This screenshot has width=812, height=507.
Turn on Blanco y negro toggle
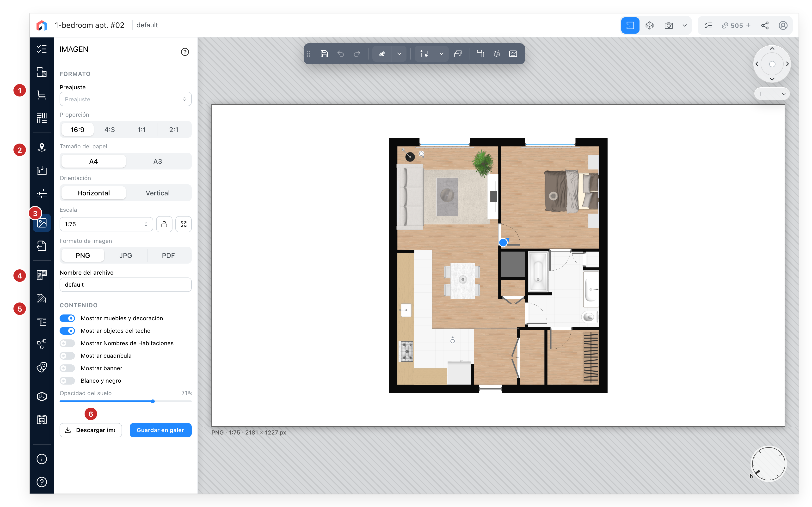tap(67, 380)
